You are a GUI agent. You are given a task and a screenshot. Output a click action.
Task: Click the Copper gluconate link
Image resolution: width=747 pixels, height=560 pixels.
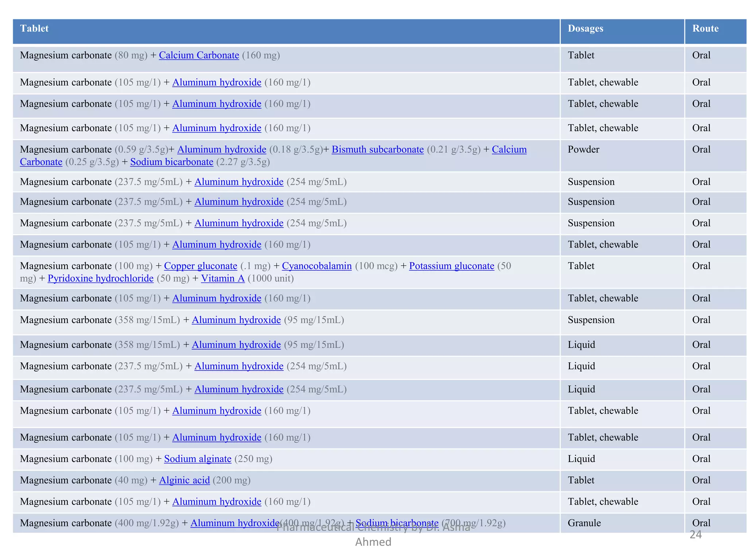tap(201, 266)
